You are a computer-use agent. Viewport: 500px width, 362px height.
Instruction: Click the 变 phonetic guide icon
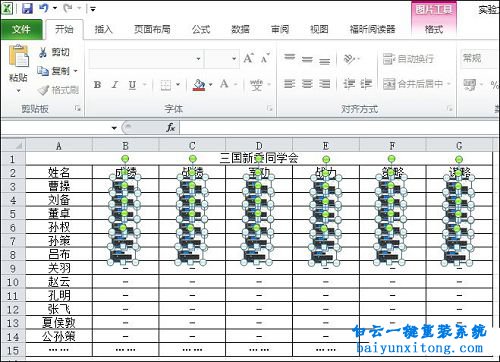tap(256, 85)
